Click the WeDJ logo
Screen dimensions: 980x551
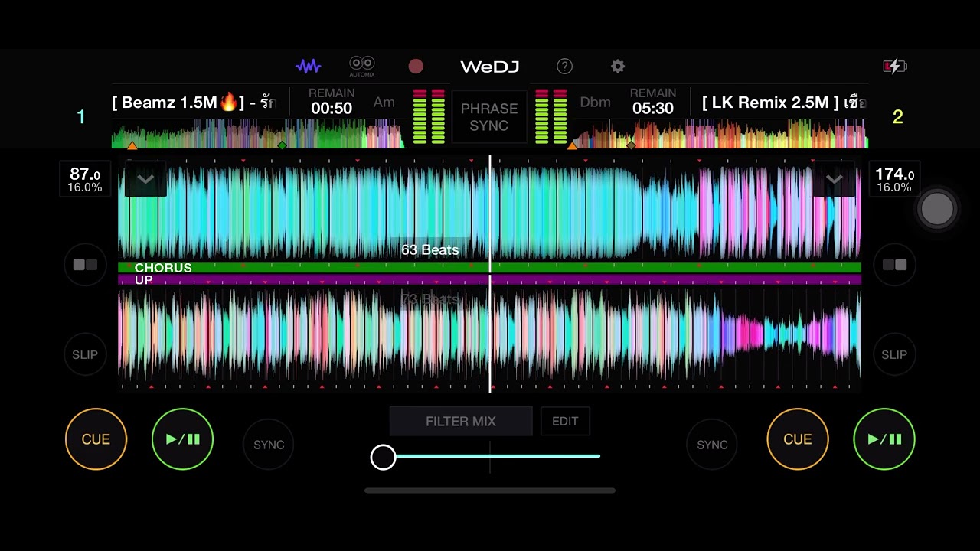click(x=490, y=67)
